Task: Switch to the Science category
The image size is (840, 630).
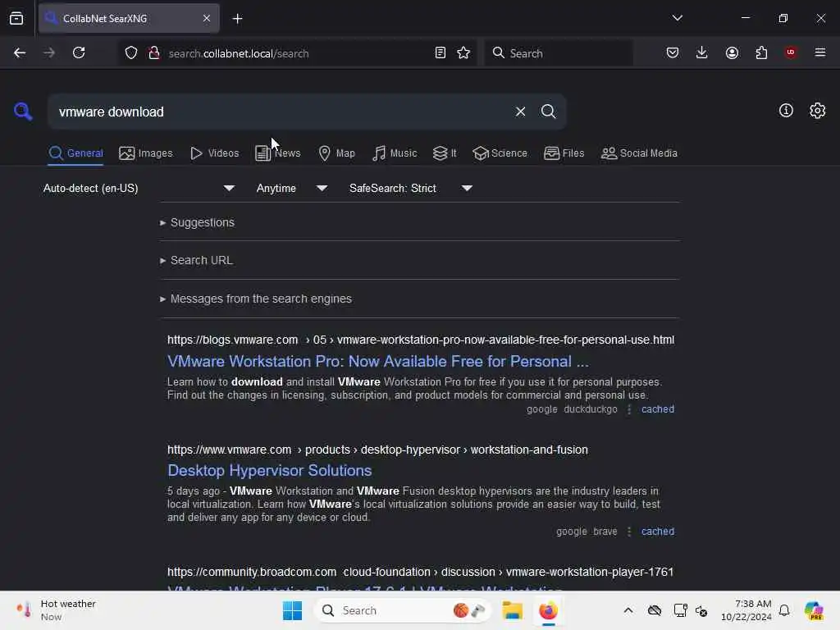Action: tap(500, 153)
